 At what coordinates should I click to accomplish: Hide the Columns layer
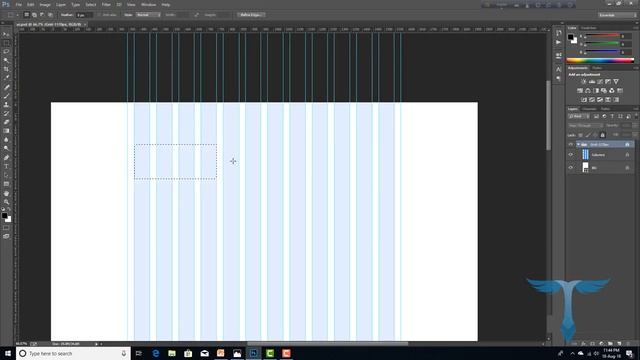[x=571, y=155]
